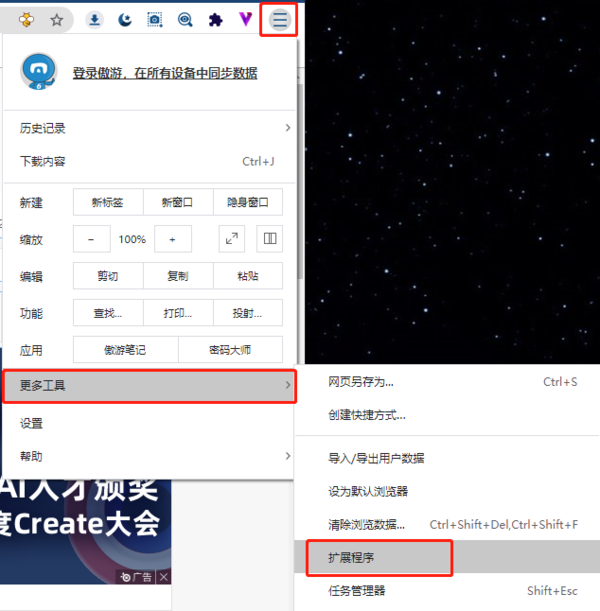
Task: Click the 剪切 cut button
Action: (108, 275)
